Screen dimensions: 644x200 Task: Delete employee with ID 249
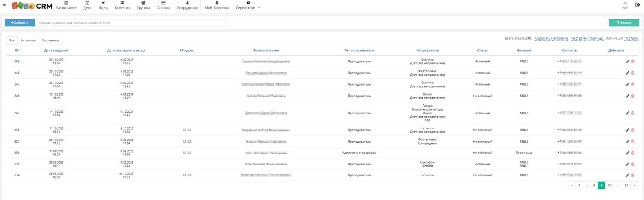633,62
